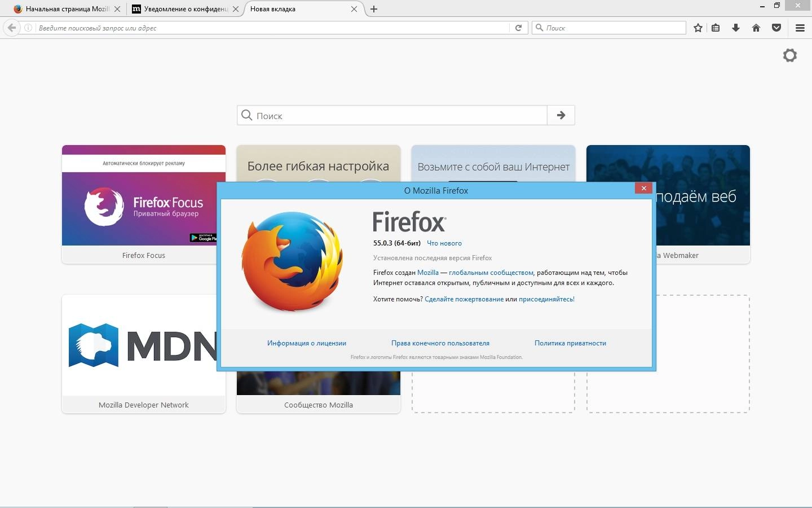The height and width of the screenshot is (508, 812).
Task: Bookmark this page with the star icon
Action: click(698, 28)
